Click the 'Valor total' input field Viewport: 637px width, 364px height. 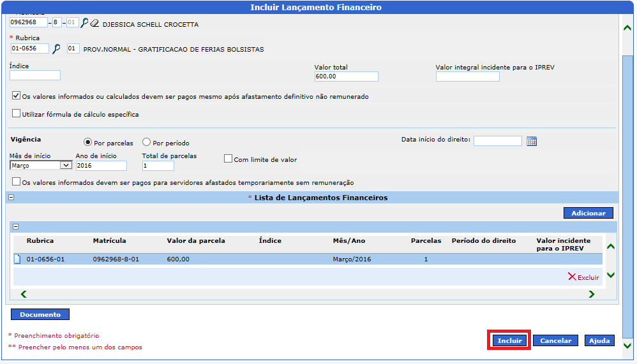(346, 76)
